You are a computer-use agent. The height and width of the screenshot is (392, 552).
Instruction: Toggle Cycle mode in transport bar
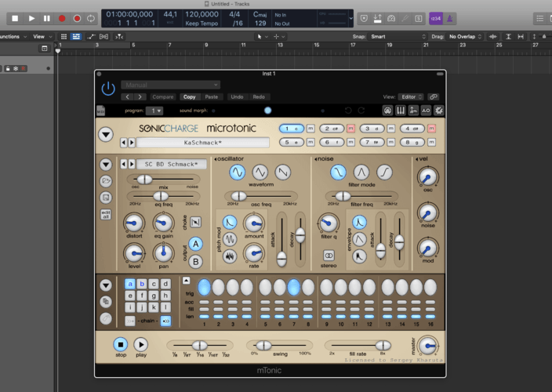(91, 18)
